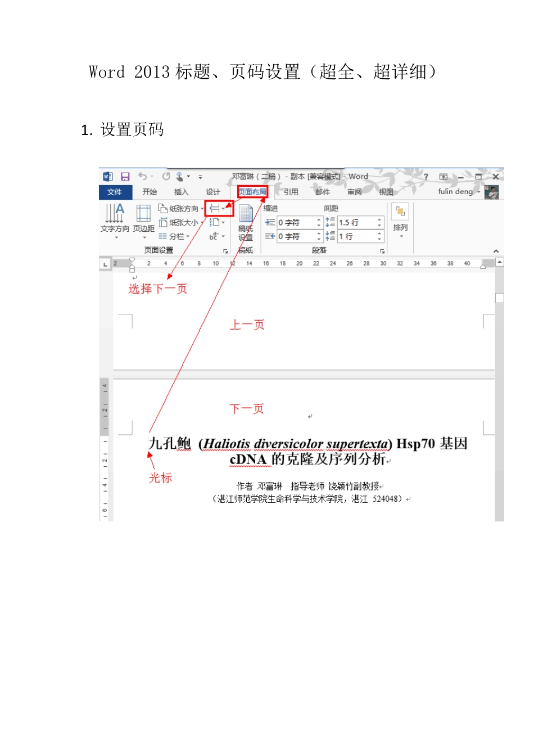Collapse the ribbon with the chevron arrow
Viewport: 534px width, 756px height.
coord(496,251)
